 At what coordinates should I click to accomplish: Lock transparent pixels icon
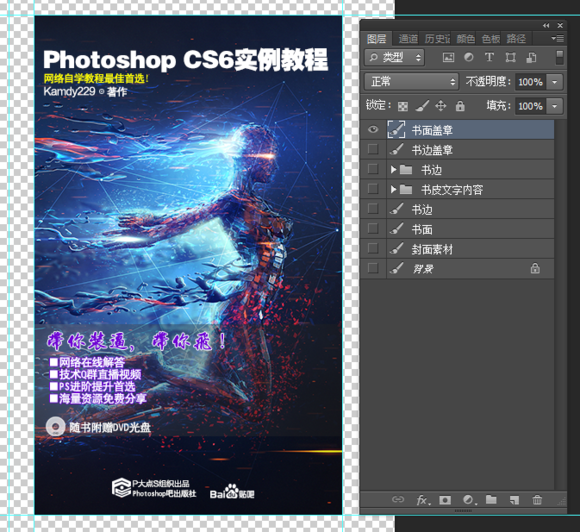[x=403, y=107]
